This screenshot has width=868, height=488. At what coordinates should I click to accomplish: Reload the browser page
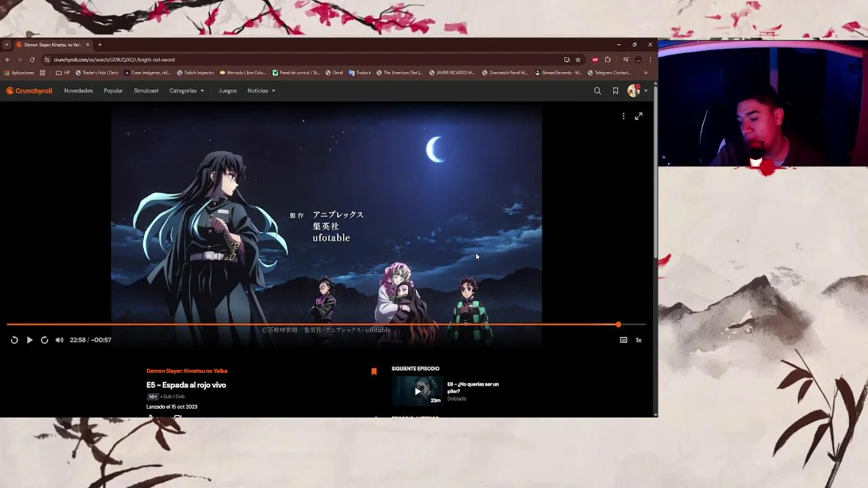click(x=32, y=60)
